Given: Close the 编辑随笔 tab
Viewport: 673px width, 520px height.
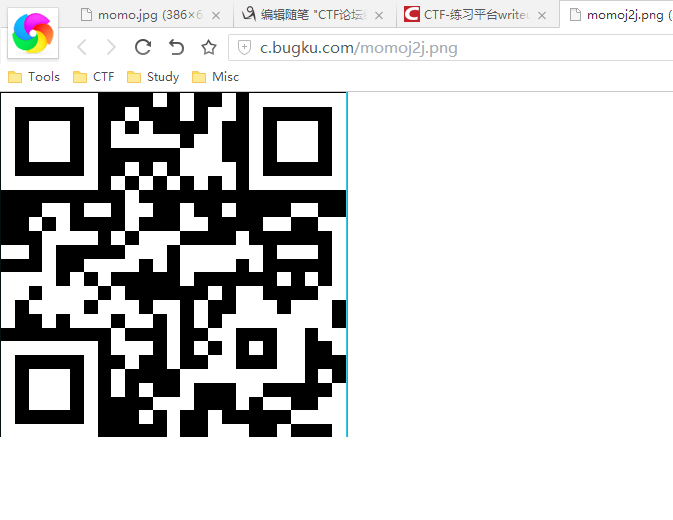Looking at the screenshot, I should click(x=379, y=15).
